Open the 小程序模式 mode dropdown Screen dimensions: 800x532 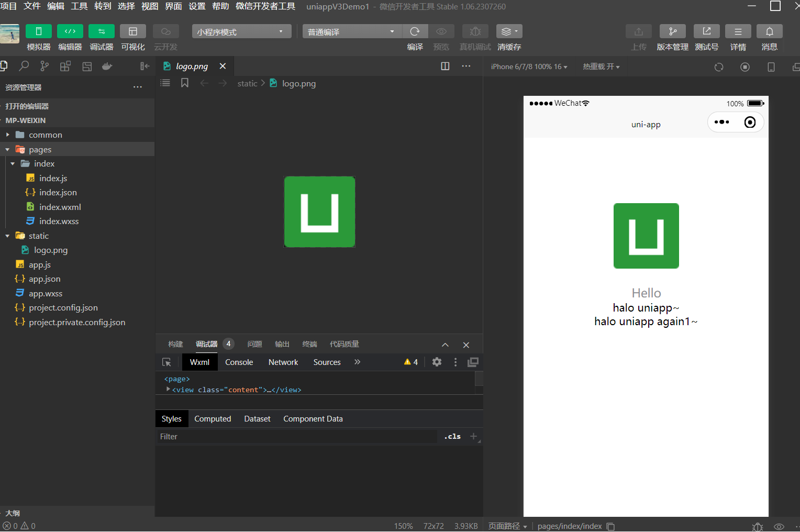point(241,31)
